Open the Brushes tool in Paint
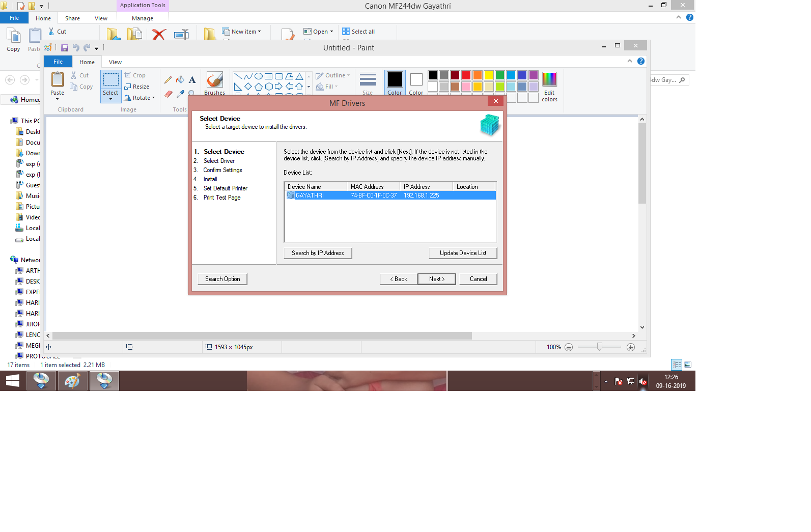The image size is (811, 532). pos(214,83)
